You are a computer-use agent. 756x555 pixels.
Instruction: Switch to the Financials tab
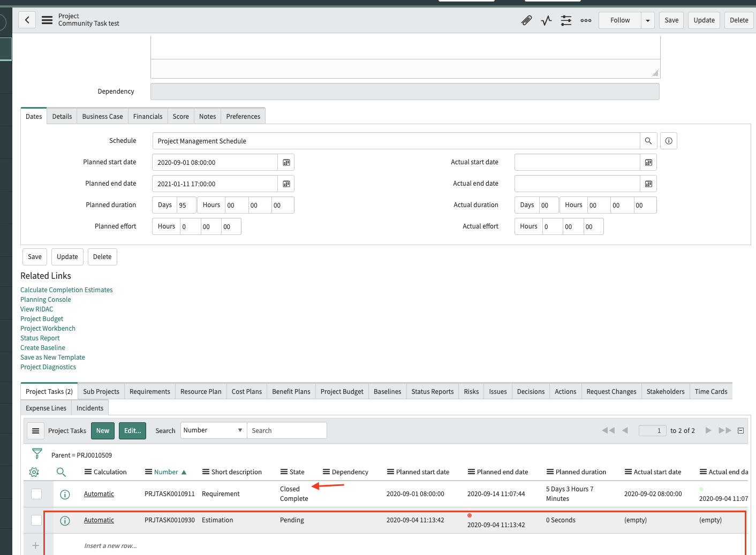(148, 116)
